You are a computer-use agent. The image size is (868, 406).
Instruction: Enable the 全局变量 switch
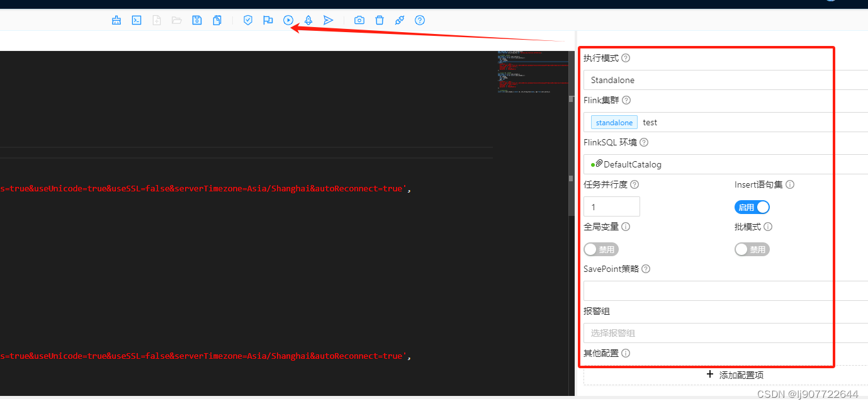601,249
